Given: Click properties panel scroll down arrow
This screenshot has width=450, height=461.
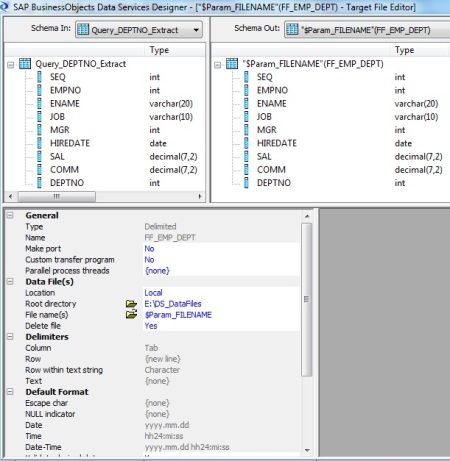Looking at the screenshot, I should coord(307,450).
